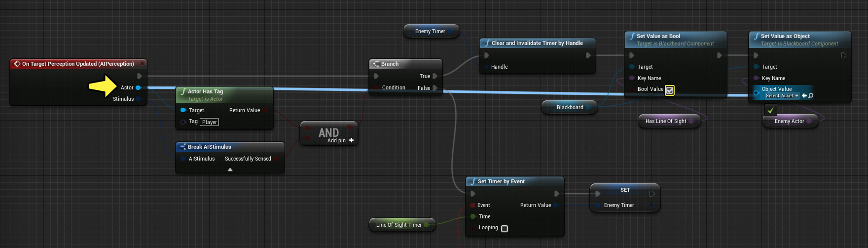Expand Break AIStimulus node with the arrow
The width and height of the screenshot is (868, 248).
[230, 169]
